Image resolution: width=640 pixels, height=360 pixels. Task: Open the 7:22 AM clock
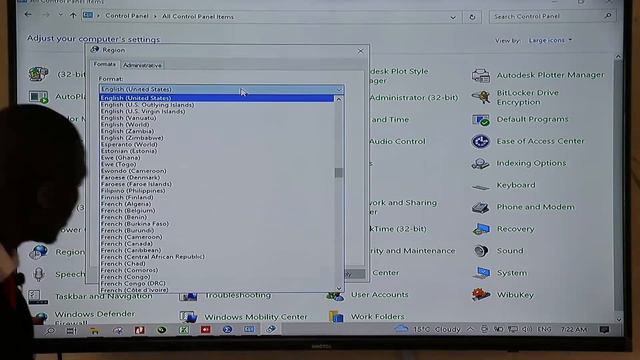pyautogui.click(x=573, y=329)
